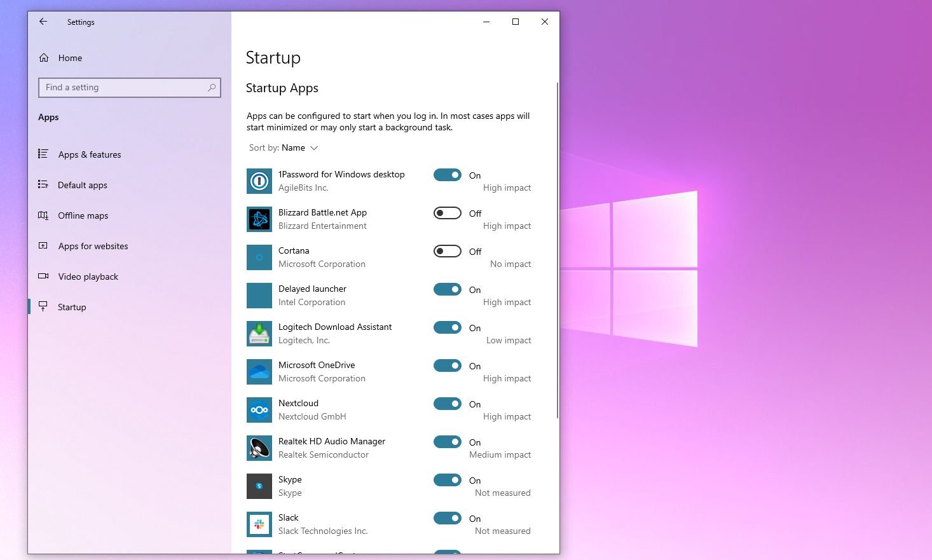932x560 pixels.
Task: Click the Blizzard Battle.net app icon
Action: point(259,219)
